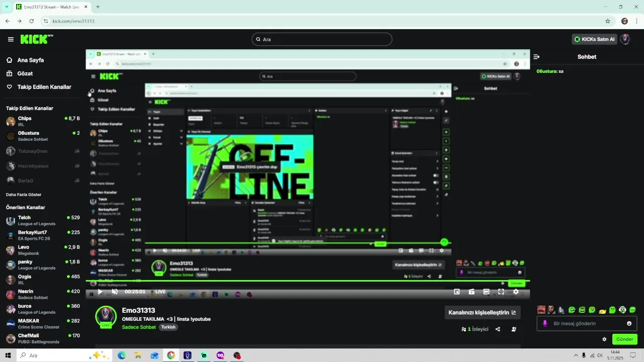Open chat settings gear beside Gönder
The height and width of the screenshot is (362, 644).
(604, 339)
